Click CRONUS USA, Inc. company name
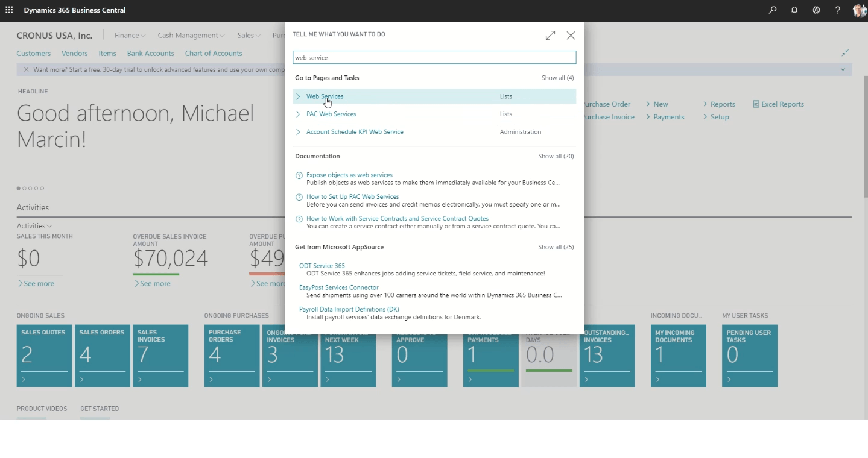 [x=54, y=36]
